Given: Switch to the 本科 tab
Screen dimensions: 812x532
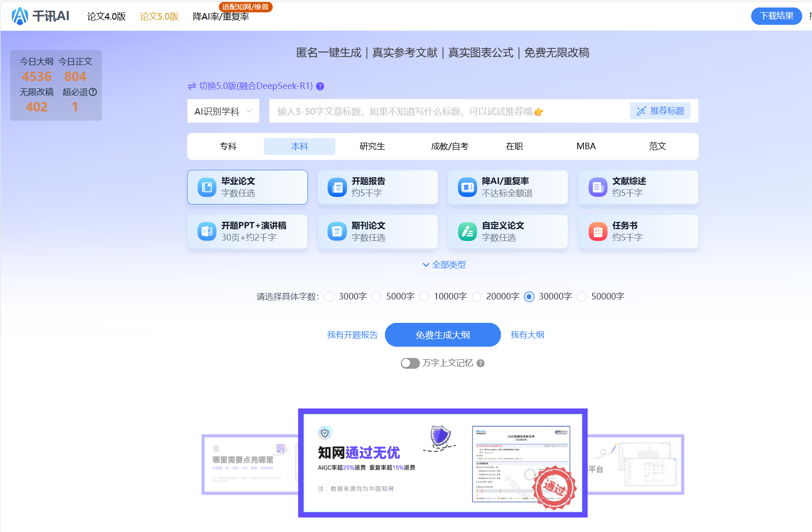Looking at the screenshot, I should click(299, 146).
